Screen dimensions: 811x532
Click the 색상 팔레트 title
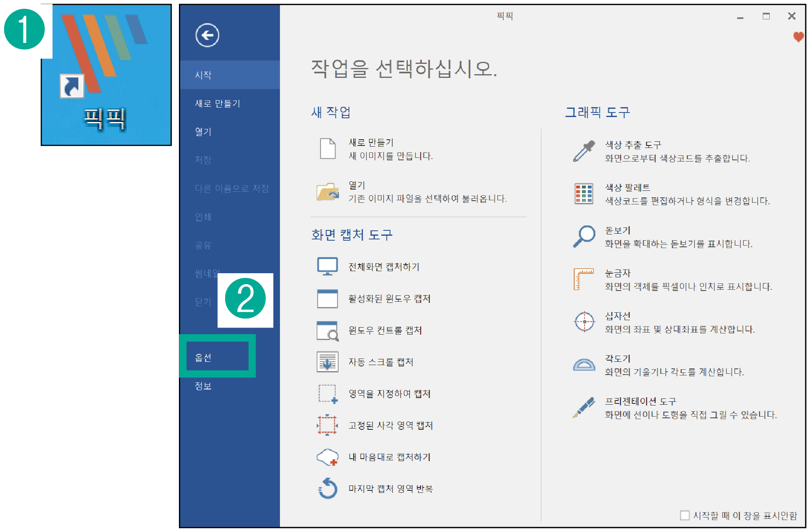(628, 188)
